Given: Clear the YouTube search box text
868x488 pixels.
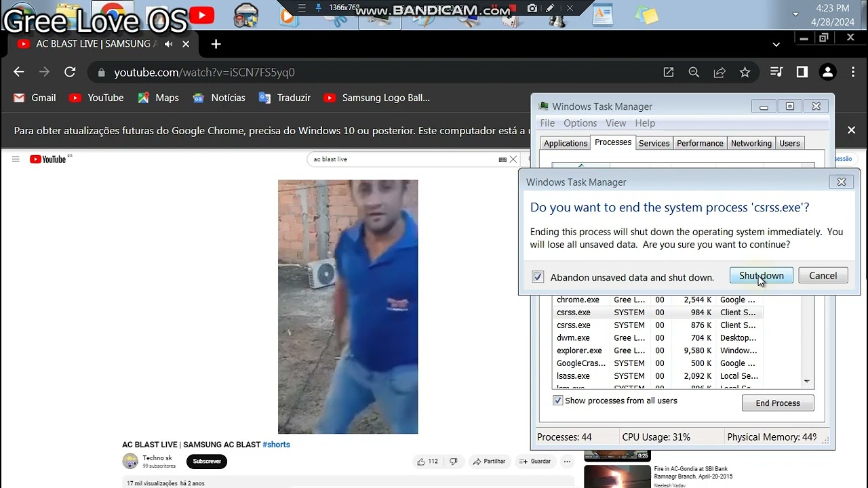Looking at the screenshot, I should tap(513, 159).
